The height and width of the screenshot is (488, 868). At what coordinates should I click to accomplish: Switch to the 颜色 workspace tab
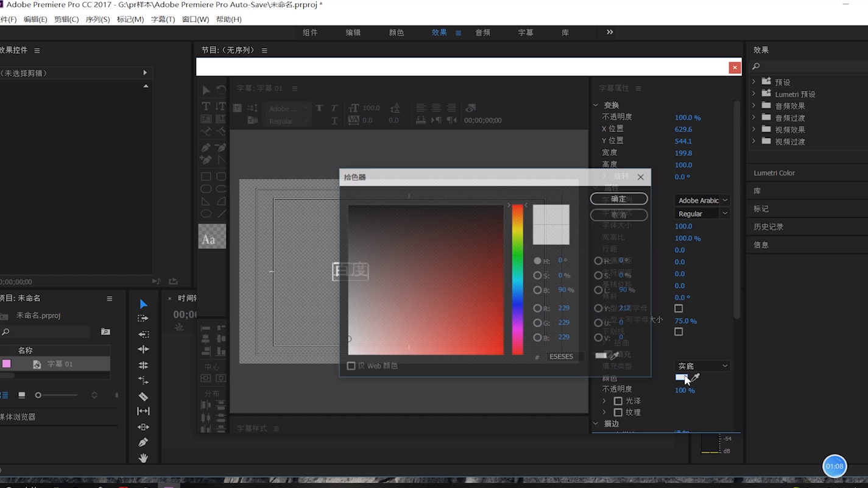click(x=397, y=33)
